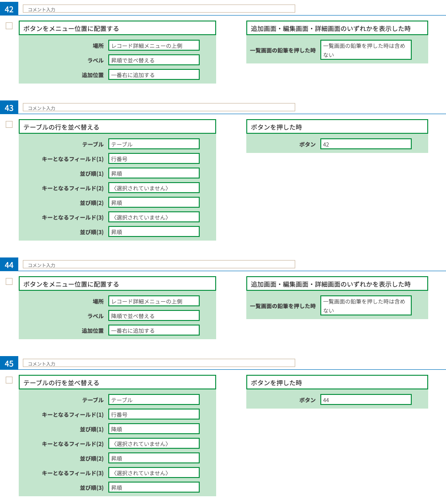446x504 pixels.
Task: Edit テーブル field in row 43
Action: click(154, 144)
